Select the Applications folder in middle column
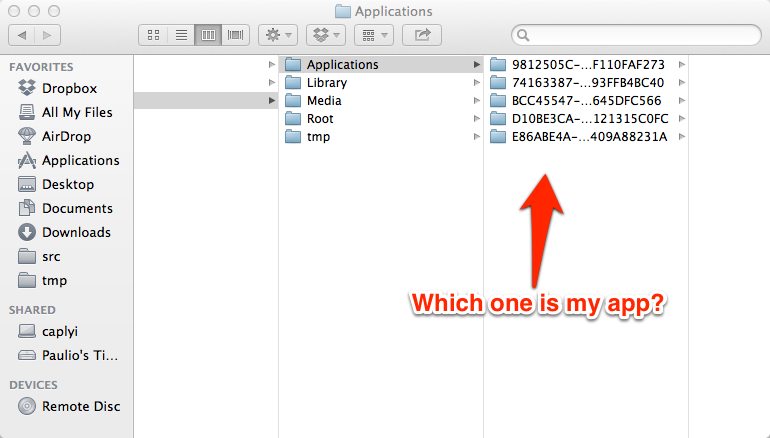This screenshot has width=770, height=438. (x=381, y=64)
